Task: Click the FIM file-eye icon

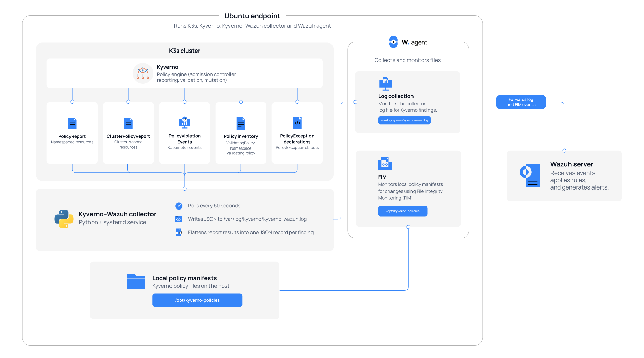Action: tap(385, 164)
